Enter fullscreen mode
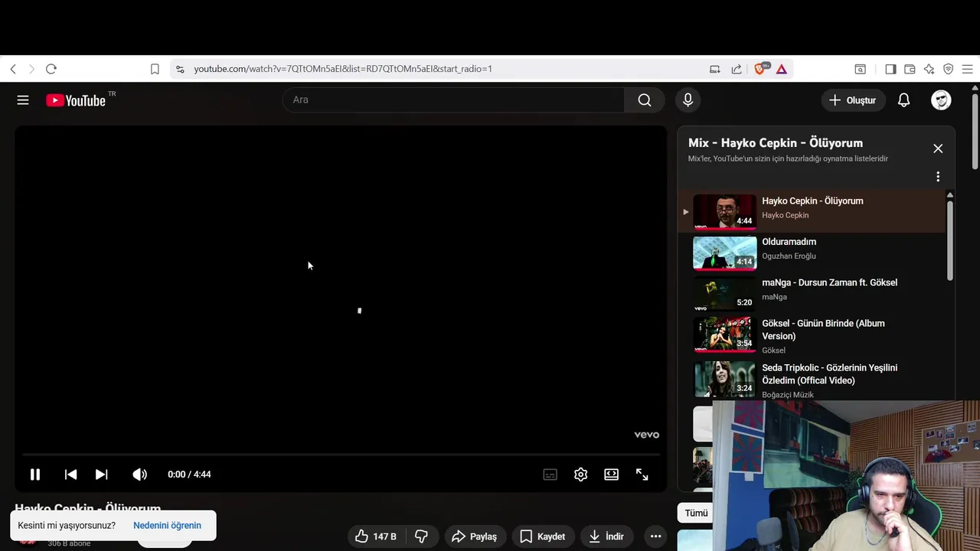 (x=642, y=474)
